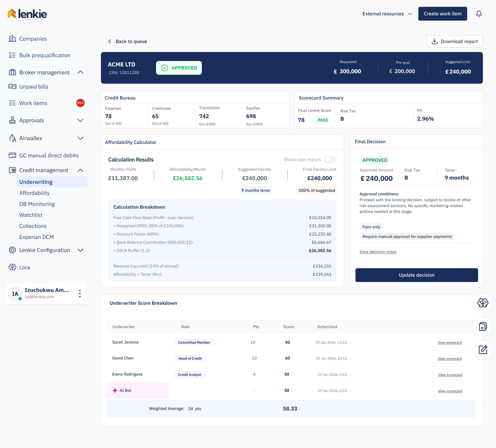Expand the Lenkie Configuration section
This screenshot has width=496, height=448.
pos(81,250)
